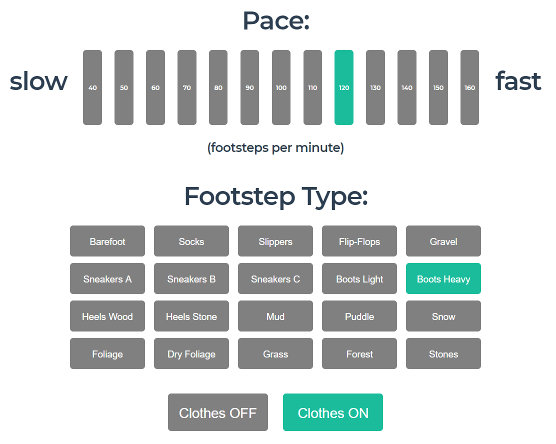Click the active Boots Heavy button
The width and height of the screenshot is (556, 444).
pyautogui.click(x=444, y=279)
